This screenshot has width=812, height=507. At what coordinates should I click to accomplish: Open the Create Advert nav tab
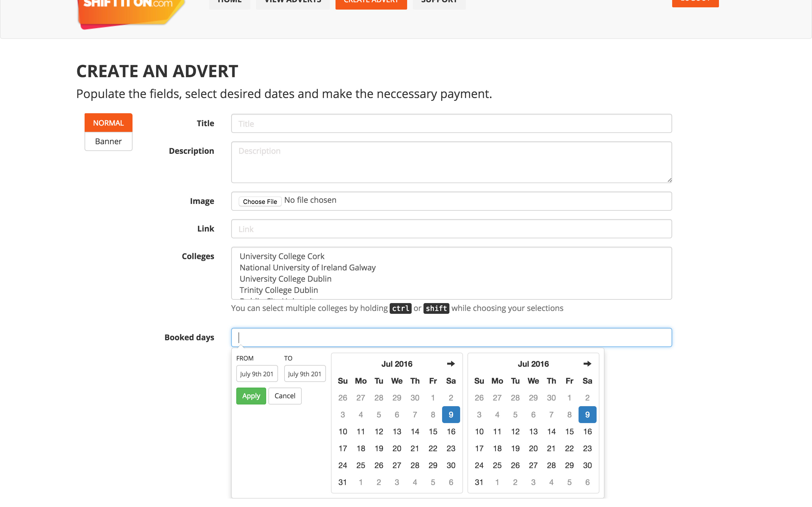371,3
